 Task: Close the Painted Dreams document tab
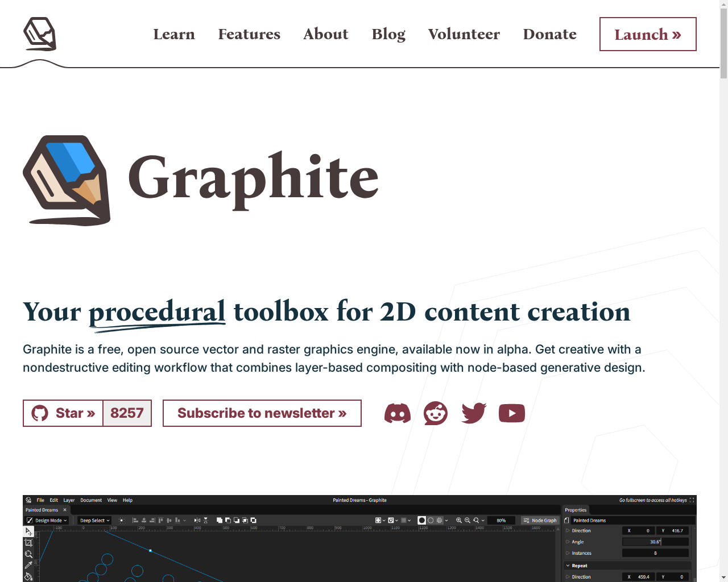(x=65, y=510)
